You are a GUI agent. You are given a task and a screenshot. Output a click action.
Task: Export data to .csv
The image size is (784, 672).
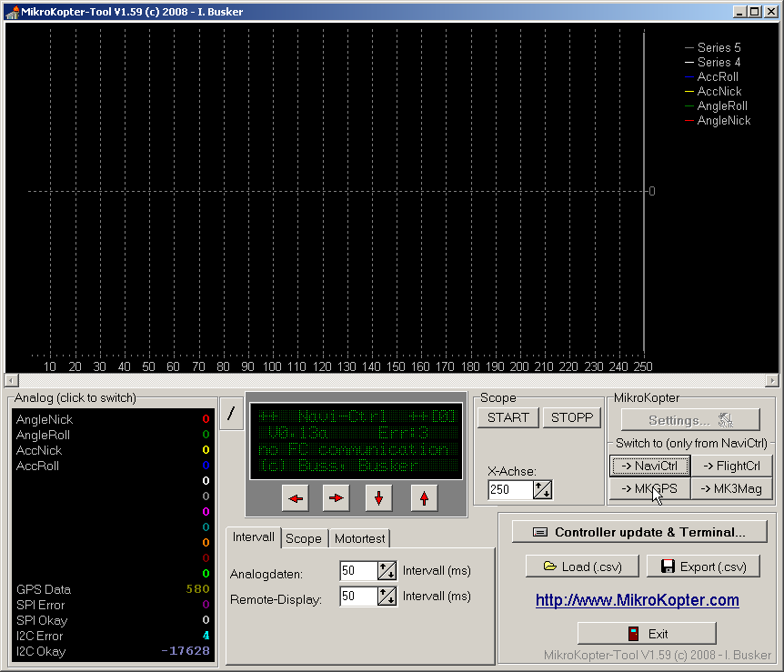click(702, 567)
